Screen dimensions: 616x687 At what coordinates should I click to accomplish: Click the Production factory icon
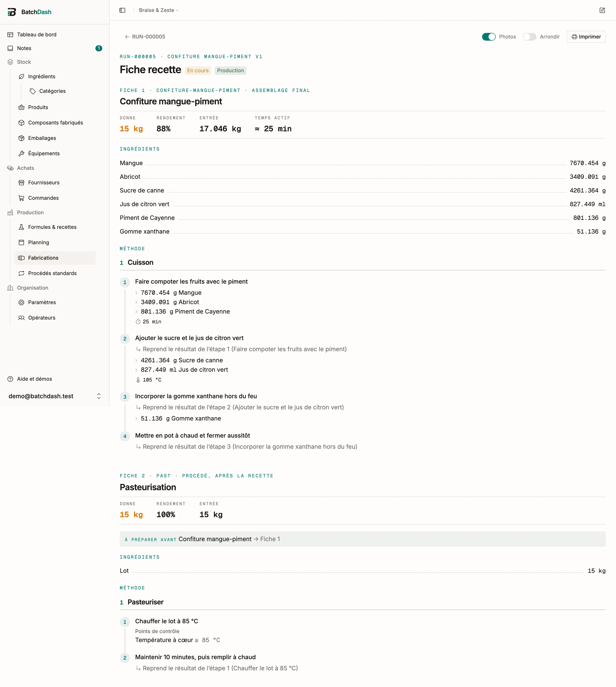tap(10, 213)
